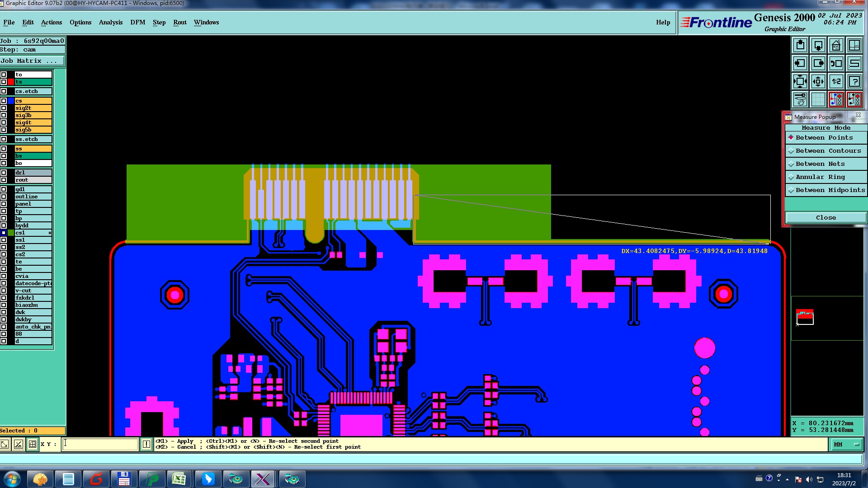The height and width of the screenshot is (488, 868).
Task: Toggle the grid display icon
Action: pyautogui.click(x=818, y=99)
